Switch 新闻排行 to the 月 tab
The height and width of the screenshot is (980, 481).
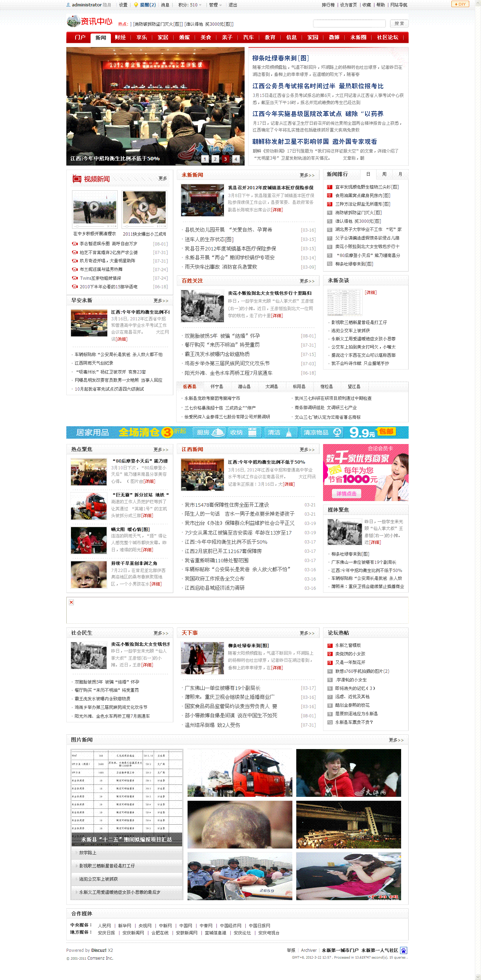tap(400, 174)
